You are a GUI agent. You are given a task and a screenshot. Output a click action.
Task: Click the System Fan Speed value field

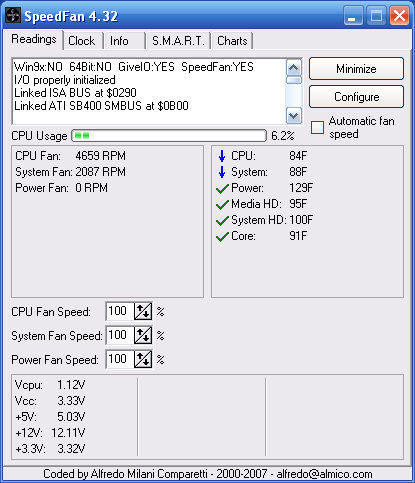[120, 335]
